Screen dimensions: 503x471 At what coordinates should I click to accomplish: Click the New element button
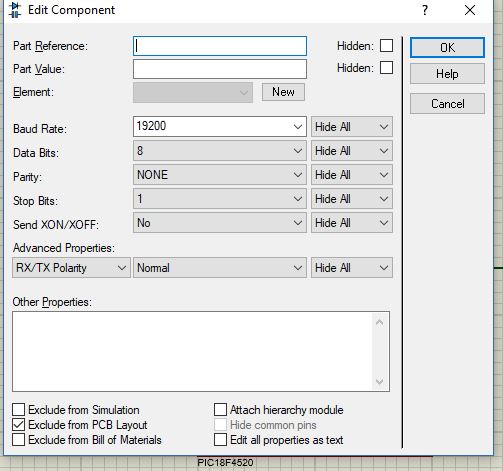[283, 92]
